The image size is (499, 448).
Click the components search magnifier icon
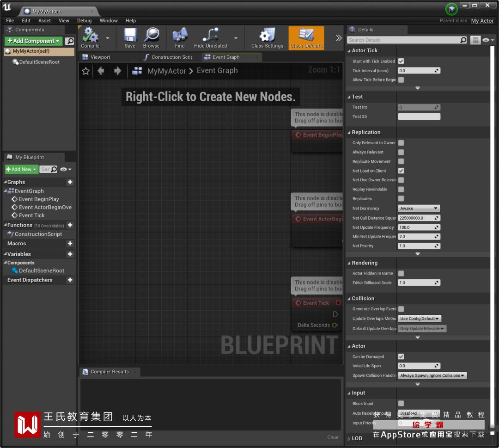(69, 41)
